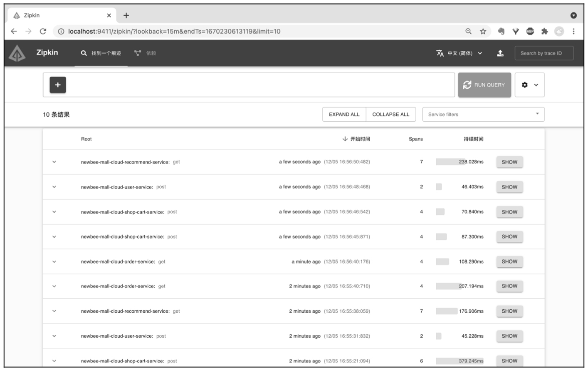Screen dimensions: 588x371
Task: Expand the shop-cart-service 379.245ms trace row
Action: click(54, 361)
